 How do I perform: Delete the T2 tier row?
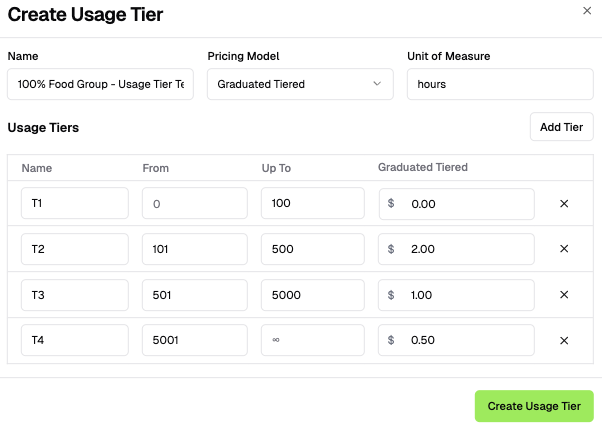tap(564, 249)
